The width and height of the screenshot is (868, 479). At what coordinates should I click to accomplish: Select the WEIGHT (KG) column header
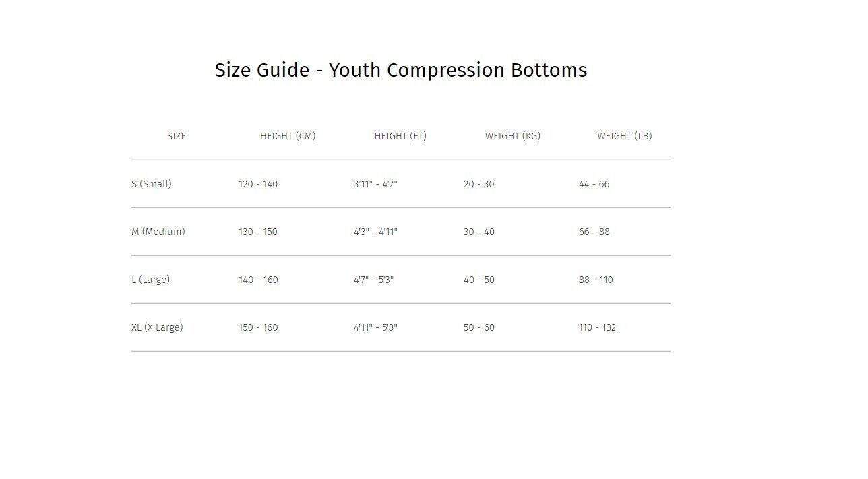coord(513,136)
